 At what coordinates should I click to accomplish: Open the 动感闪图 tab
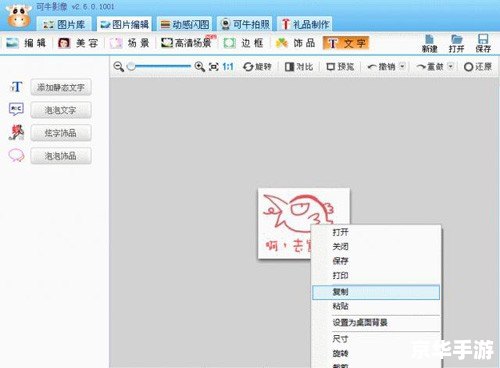pyautogui.click(x=185, y=24)
